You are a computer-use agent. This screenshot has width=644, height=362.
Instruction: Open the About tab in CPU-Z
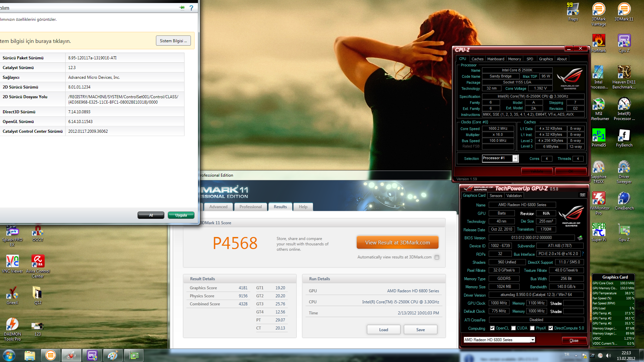[562, 59]
